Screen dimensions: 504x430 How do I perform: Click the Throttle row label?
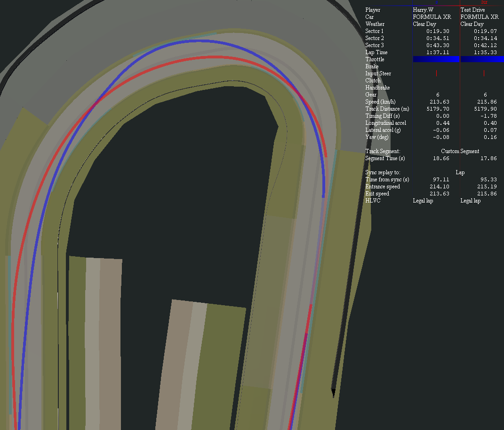point(375,59)
